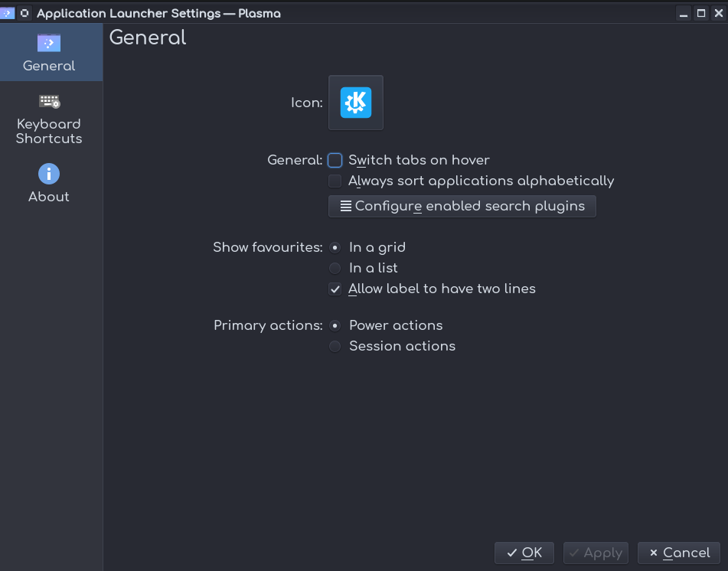
Task: Select Session actions radio button
Action: (x=335, y=347)
